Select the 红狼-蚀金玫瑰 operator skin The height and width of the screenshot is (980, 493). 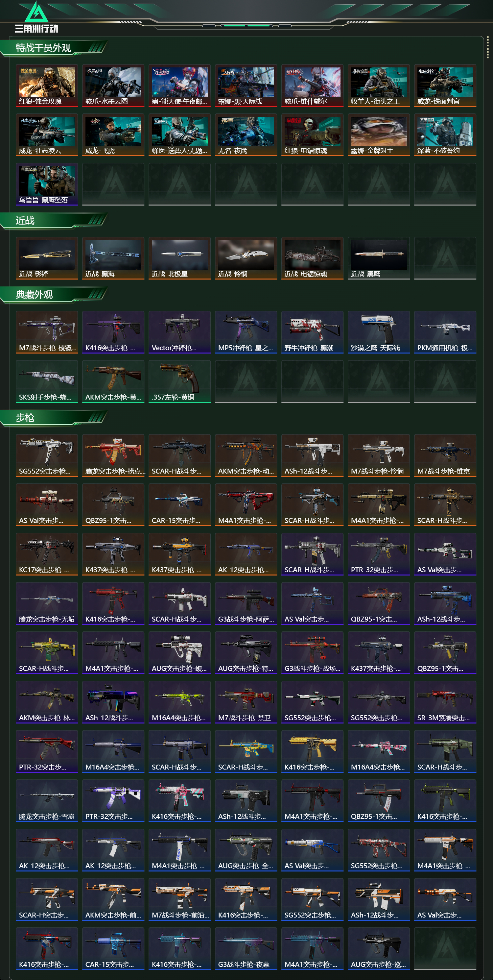click(47, 85)
